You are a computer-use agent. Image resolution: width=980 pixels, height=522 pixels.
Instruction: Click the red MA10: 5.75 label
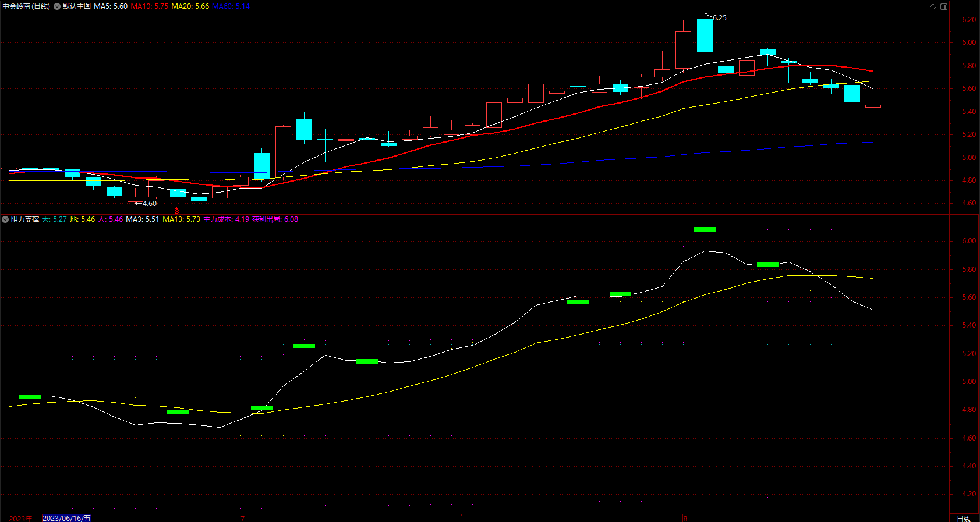click(150, 6)
